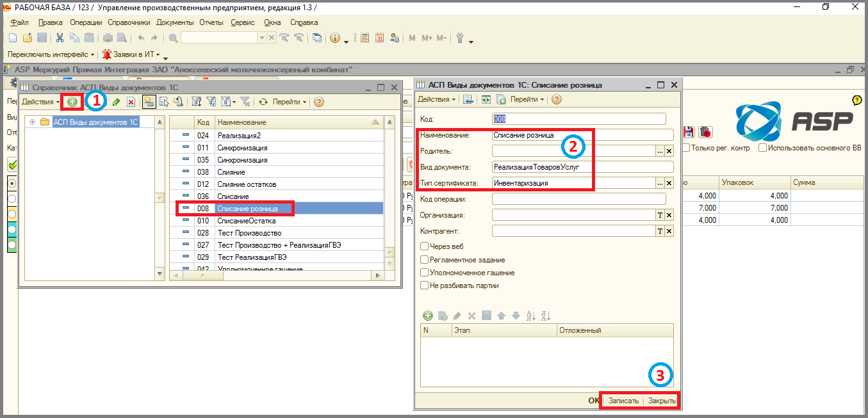This screenshot has height=418, width=868.
Task: Open Переключить интерфейс dropdown
Action: (x=51, y=55)
